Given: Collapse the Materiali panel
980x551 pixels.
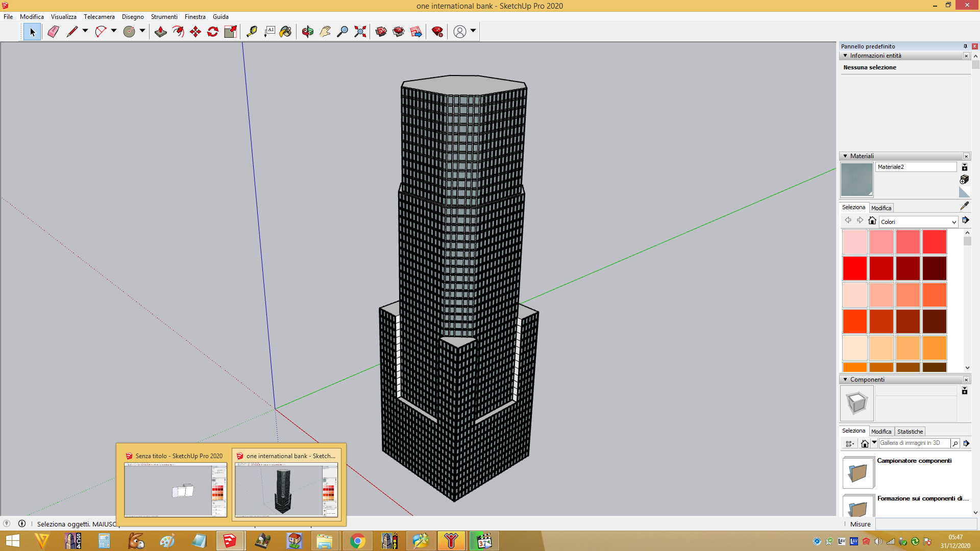Looking at the screenshot, I should pyautogui.click(x=845, y=156).
